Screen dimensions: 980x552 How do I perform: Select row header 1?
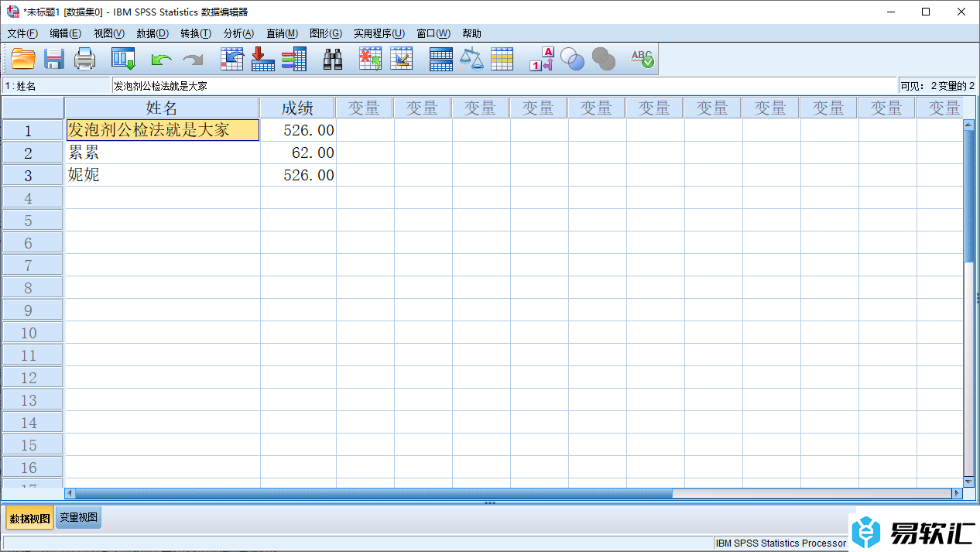33,130
